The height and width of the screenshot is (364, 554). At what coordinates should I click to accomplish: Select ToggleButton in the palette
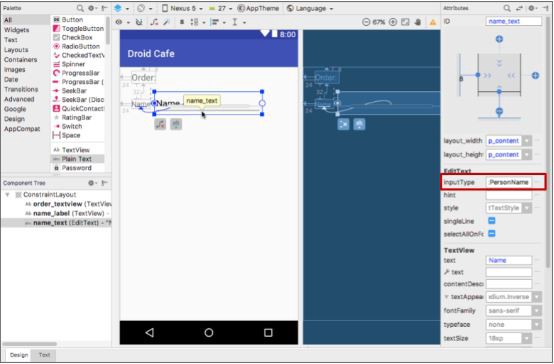pyautogui.click(x=78, y=28)
